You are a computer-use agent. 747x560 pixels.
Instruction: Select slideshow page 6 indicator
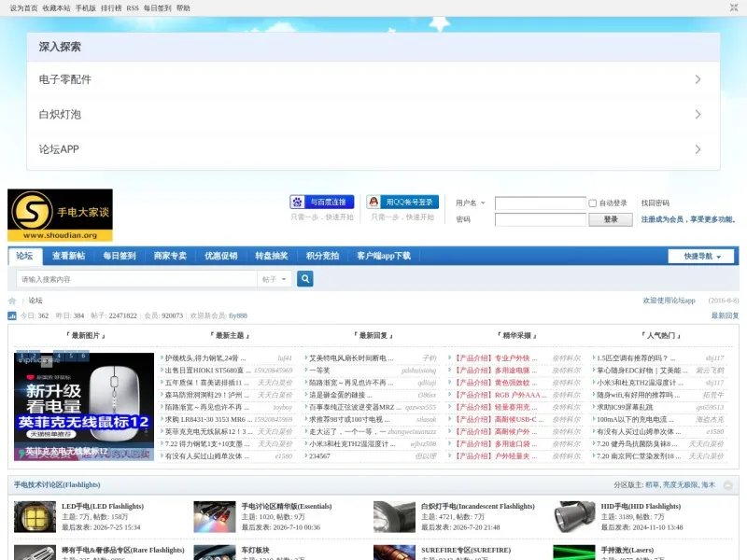coord(83,356)
